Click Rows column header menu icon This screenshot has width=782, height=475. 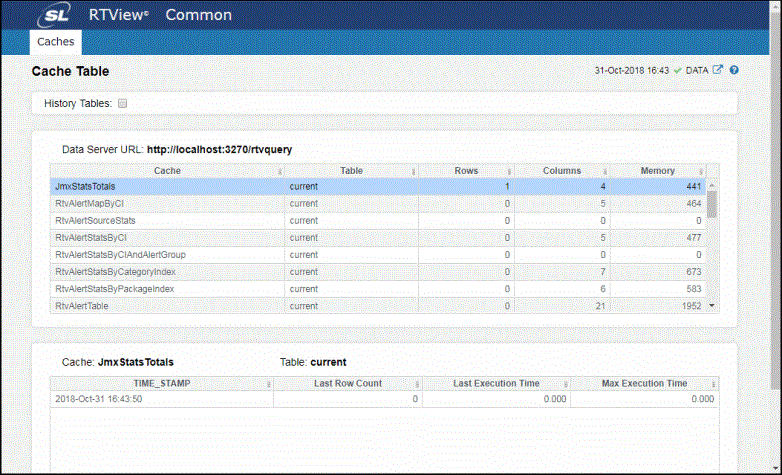tap(510, 172)
